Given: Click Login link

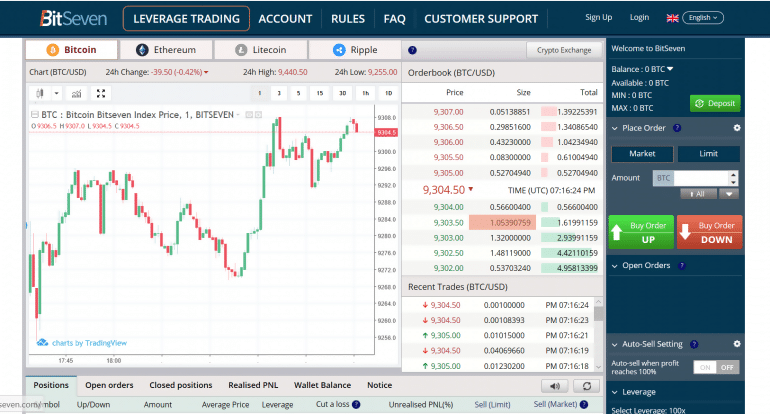Looking at the screenshot, I should (639, 17).
